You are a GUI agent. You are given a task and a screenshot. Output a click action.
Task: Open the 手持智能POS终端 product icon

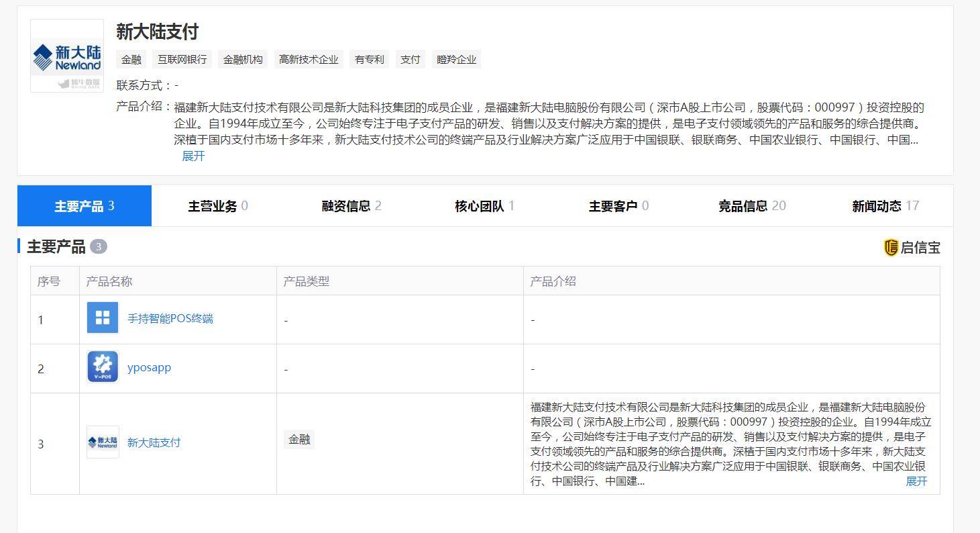tap(103, 318)
